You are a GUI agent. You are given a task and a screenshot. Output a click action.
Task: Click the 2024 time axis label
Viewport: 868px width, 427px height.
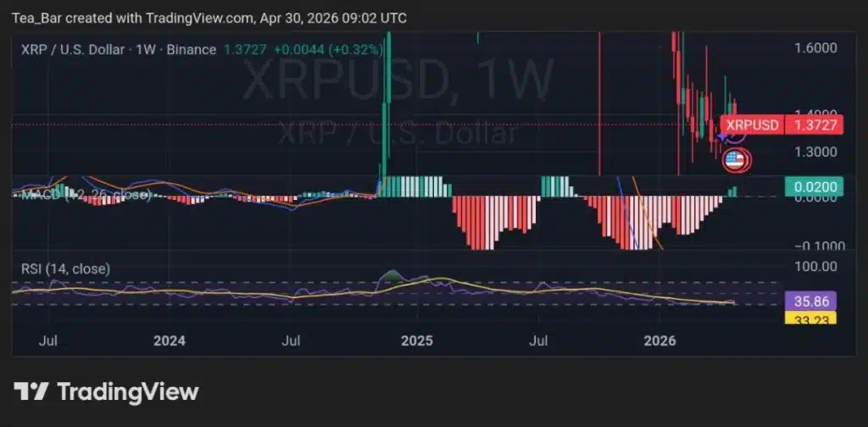click(170, 341)
